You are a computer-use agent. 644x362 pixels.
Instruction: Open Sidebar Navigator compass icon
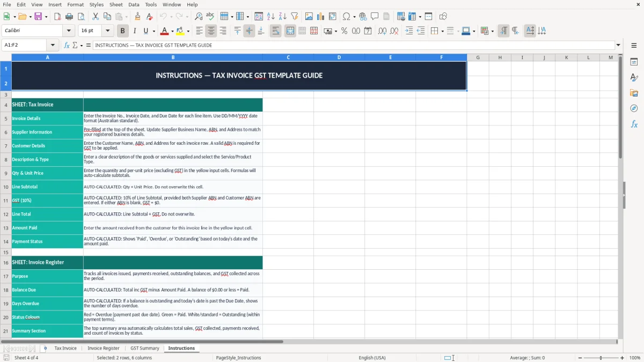(634, 108)
